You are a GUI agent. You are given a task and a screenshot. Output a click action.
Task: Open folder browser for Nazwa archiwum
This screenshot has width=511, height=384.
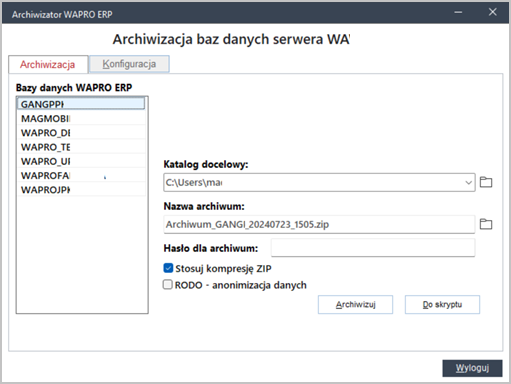click(x=486, y=224)
